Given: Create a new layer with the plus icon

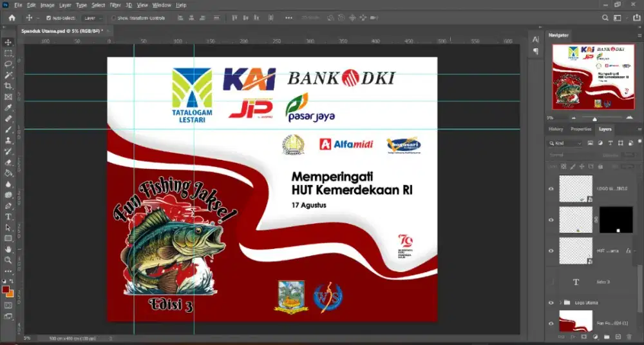Looking at the screenshot, I should coord(618,337).
